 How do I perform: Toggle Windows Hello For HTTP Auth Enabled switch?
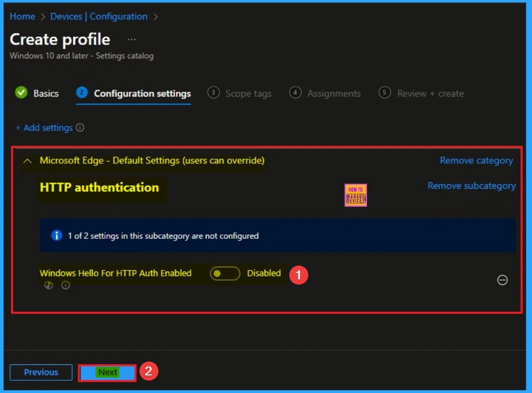(x=225, y=274)
